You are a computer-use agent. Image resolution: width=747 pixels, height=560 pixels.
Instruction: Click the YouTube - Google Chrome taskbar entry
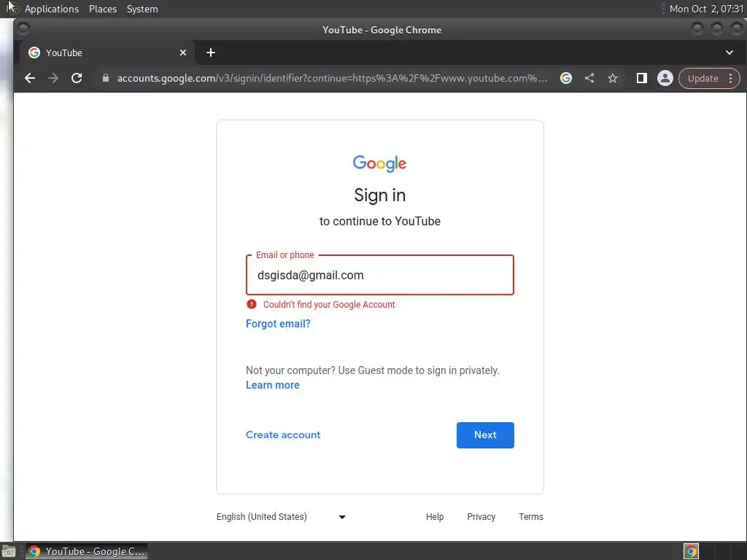tap(86, 551)
